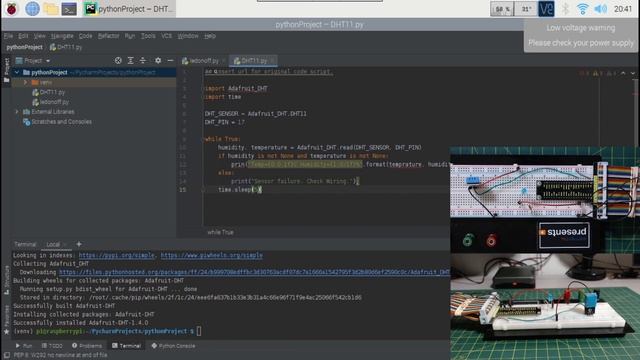640x360 pixels.
Task: Launch the web browser from the taskbar
Action: coord(32,9)
